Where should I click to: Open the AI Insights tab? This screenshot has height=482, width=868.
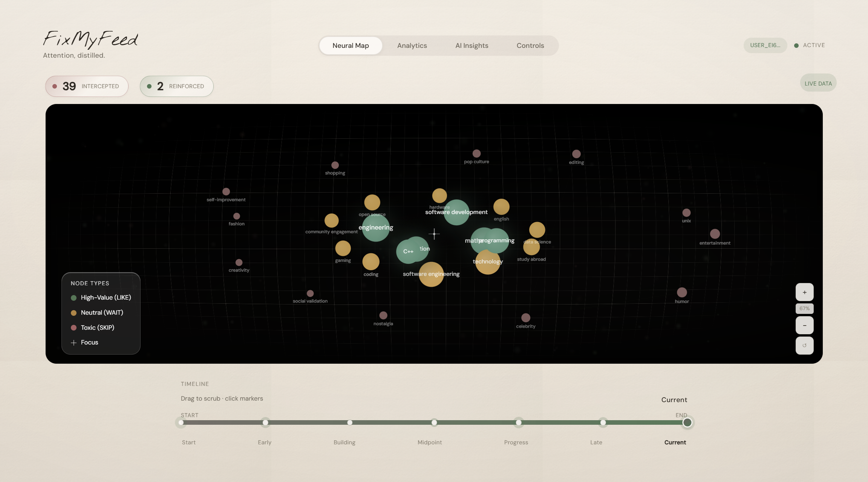coord(472,46)
